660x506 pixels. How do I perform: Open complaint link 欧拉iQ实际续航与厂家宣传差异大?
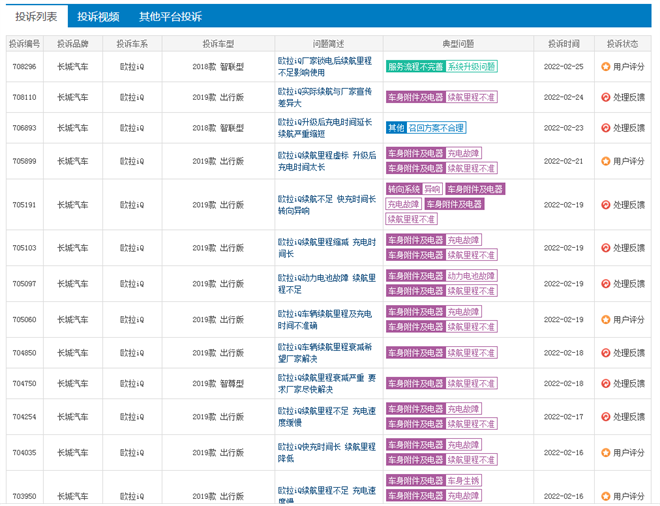click(325, 97)
